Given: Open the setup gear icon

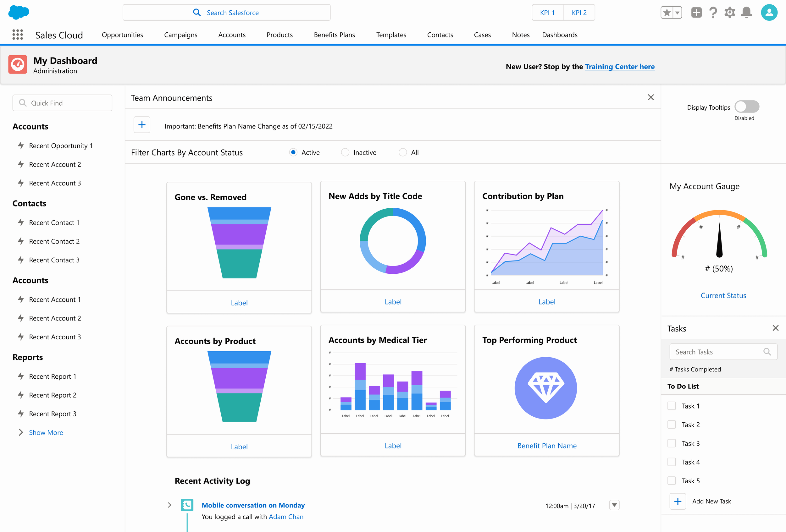Looking at the screenshot, I should click(729, 13).
